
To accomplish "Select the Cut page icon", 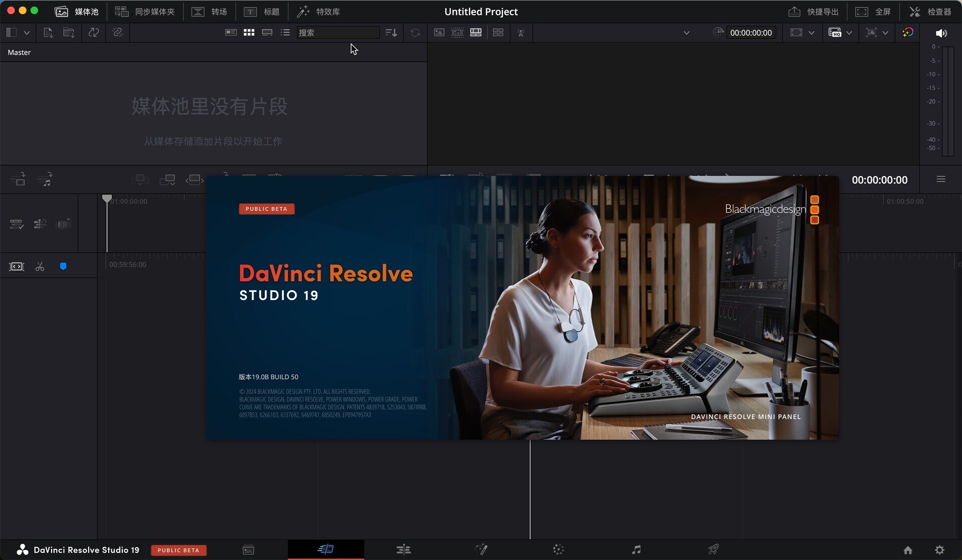I will 326,549.
